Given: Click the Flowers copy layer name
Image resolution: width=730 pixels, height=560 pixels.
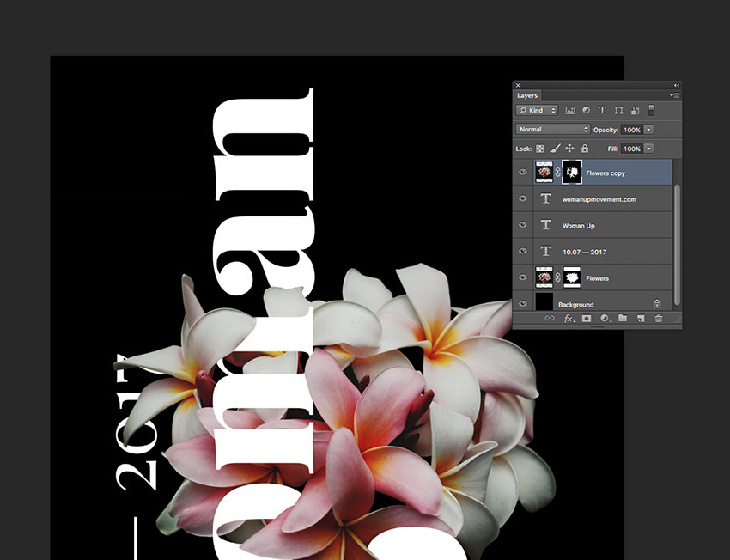Looking at the screenshot, I should 605,173.
